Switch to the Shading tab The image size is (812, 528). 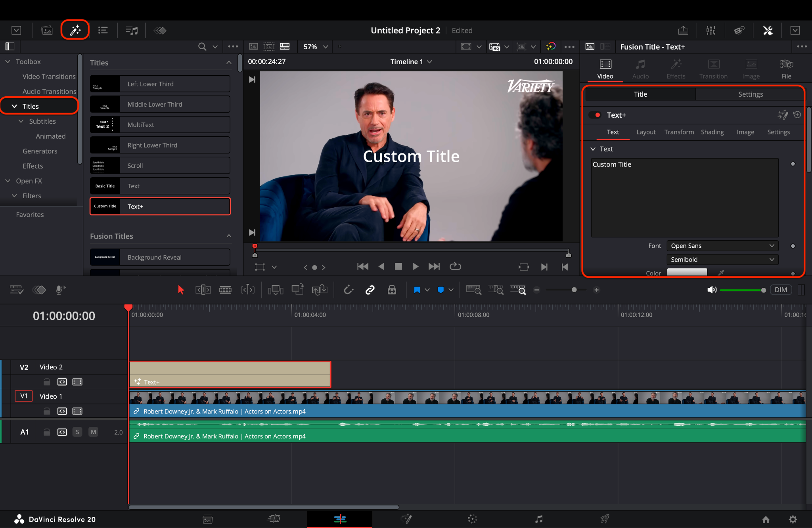(x=712, y=132)
